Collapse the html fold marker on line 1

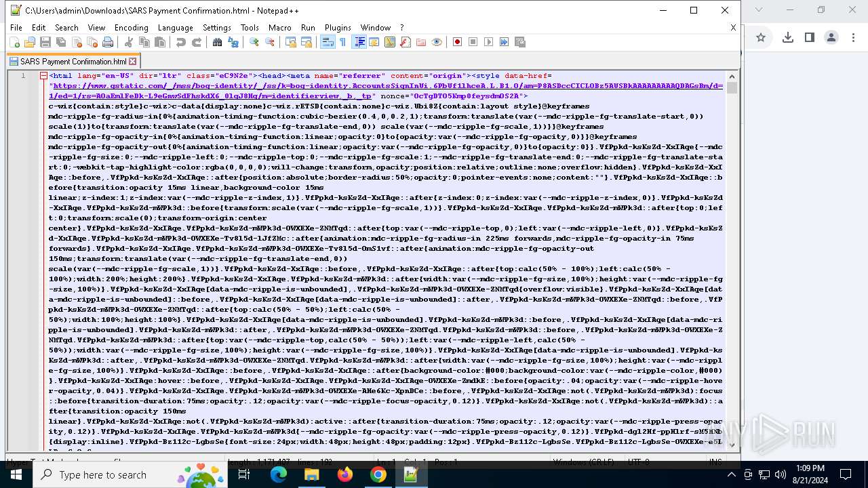[43, 76]
